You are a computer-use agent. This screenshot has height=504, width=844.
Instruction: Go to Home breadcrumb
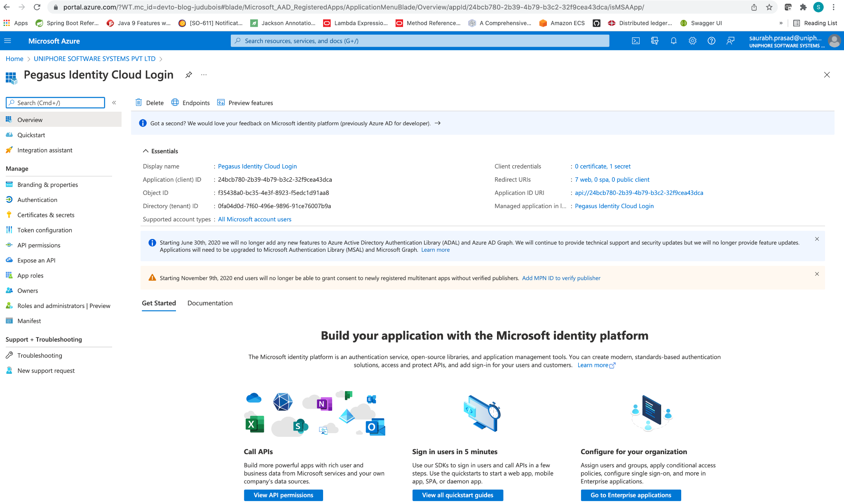[14, 59]
